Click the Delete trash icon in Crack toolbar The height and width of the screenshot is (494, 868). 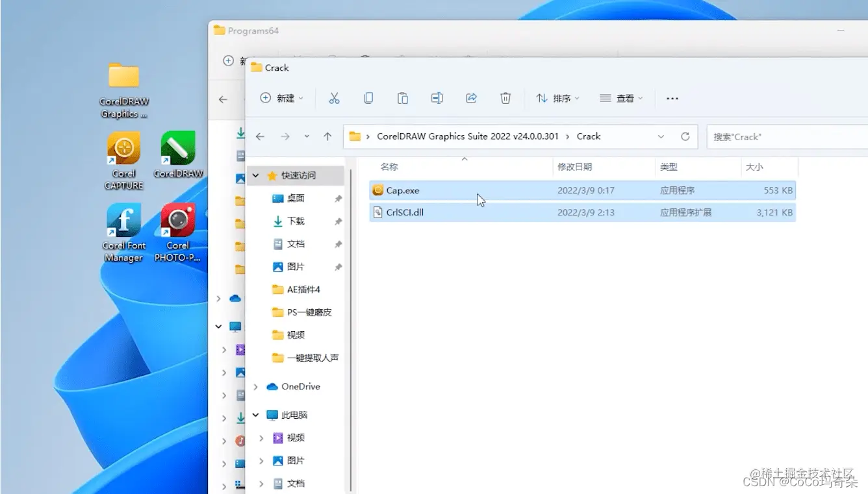tap(505, 98)
